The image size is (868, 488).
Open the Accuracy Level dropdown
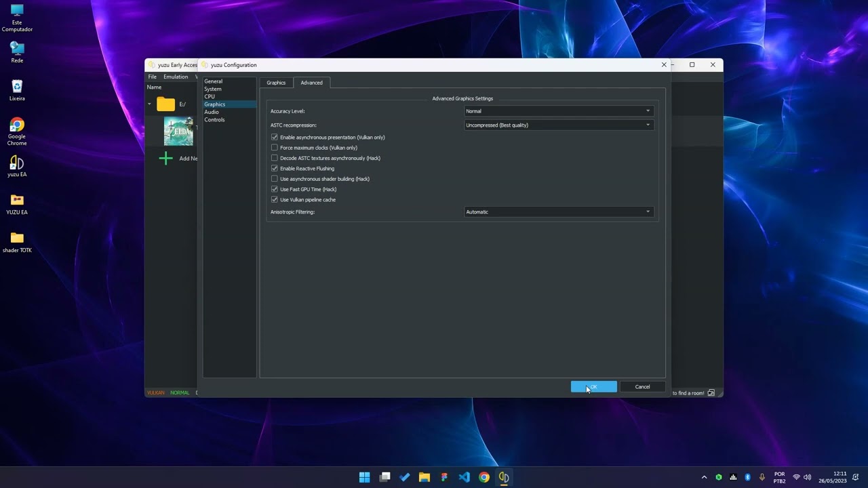coord(559,111)
